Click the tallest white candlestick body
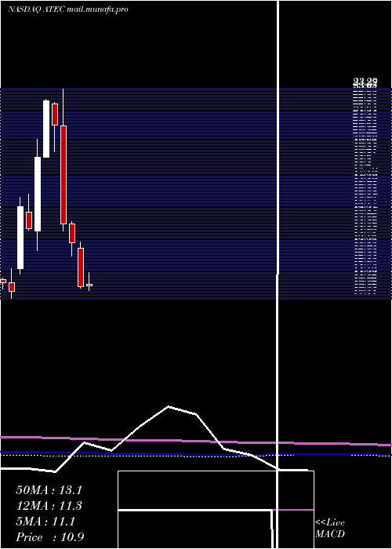The height and width of the screenshot is (549, 392). [38, 194]
